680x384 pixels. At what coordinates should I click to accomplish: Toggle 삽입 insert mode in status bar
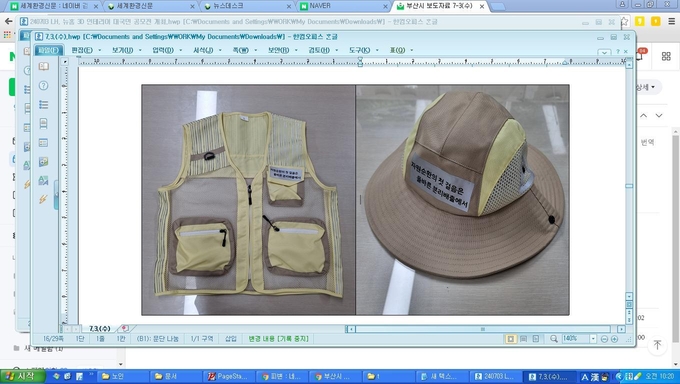231,338
